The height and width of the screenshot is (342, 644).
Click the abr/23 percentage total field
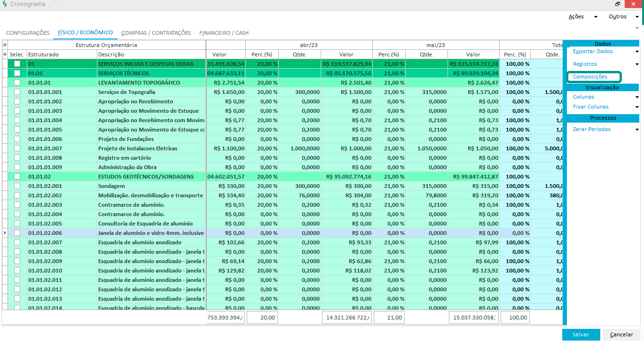pos(262,318)
